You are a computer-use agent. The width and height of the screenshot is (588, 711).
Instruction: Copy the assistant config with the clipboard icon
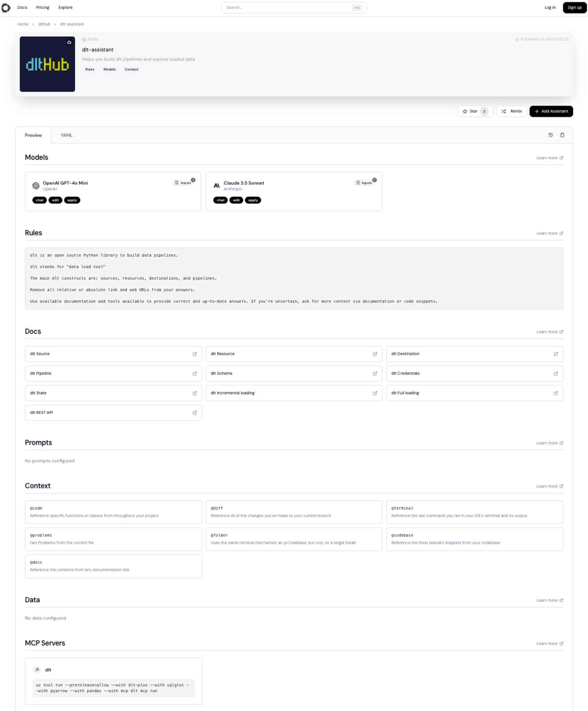(x=562, y=135)
